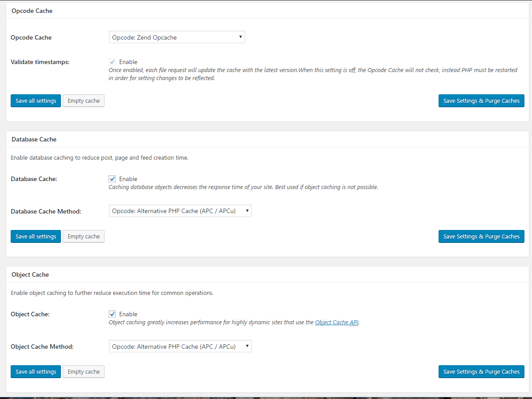This screenshot has width=532, height=399.
Task: Click the Database Cache panel heading
Action: click(x=34, y=139)
